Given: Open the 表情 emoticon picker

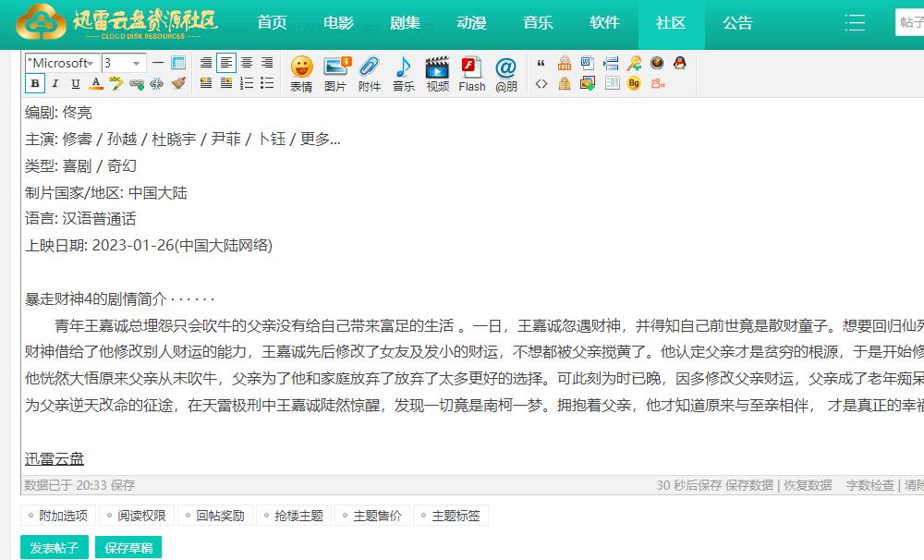Looking at the screenshot, I should point(301,73).
